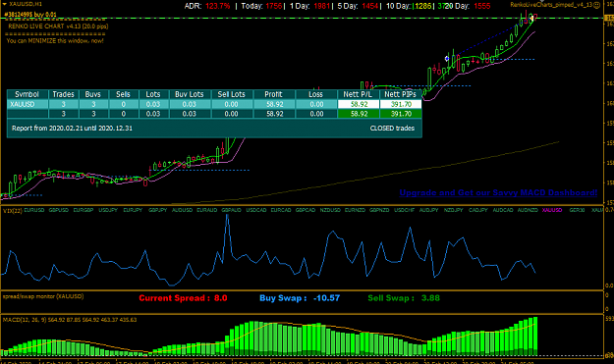Switch to NZDUSD in the symbol row

click(x=330, y=210)
